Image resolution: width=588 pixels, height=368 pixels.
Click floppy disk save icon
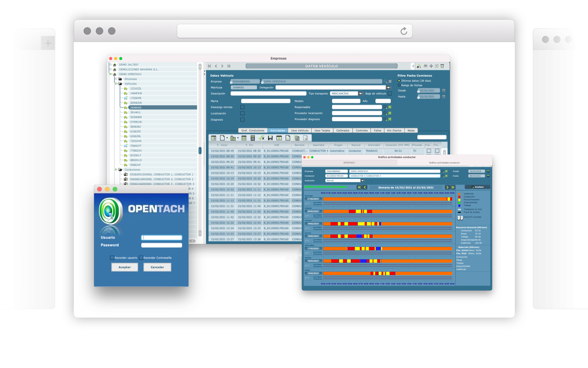pyautogui.click(x=270, y=138)
